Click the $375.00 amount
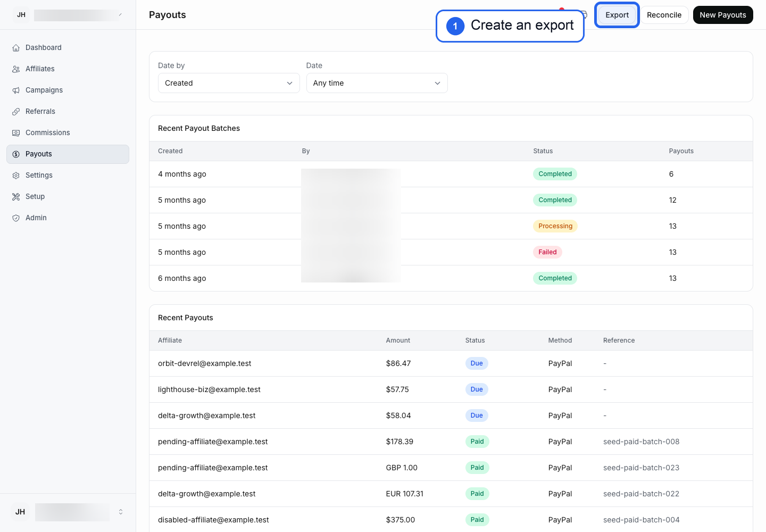Screen dimensions: 766x532 coord(401,520)
